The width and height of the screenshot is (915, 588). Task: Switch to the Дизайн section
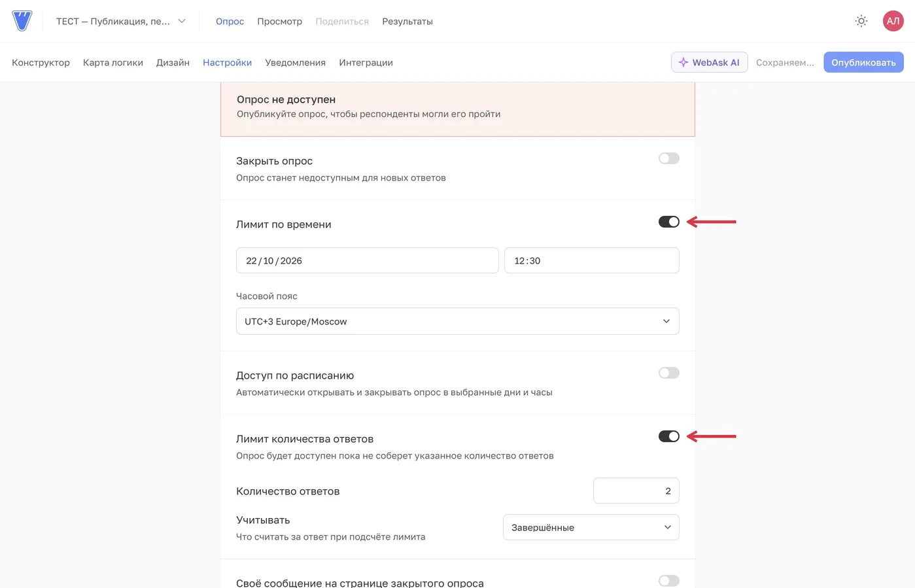[173, 63]
